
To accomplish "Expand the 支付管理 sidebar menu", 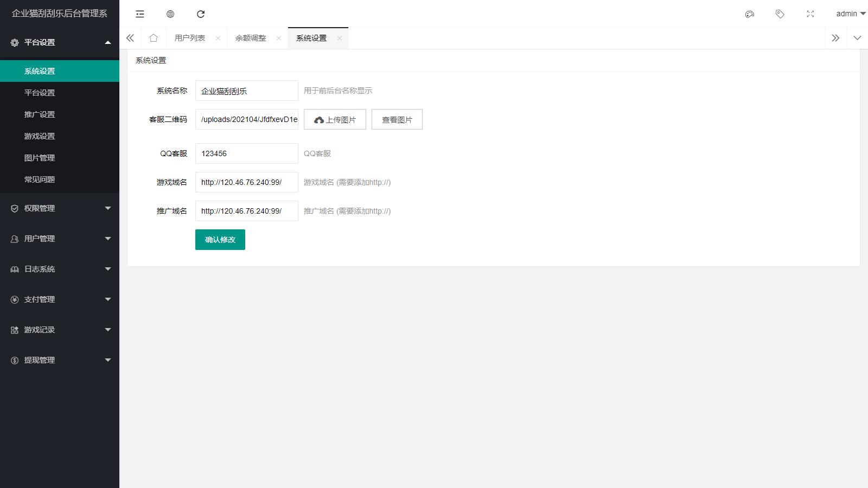I will (x=60, y=299).
